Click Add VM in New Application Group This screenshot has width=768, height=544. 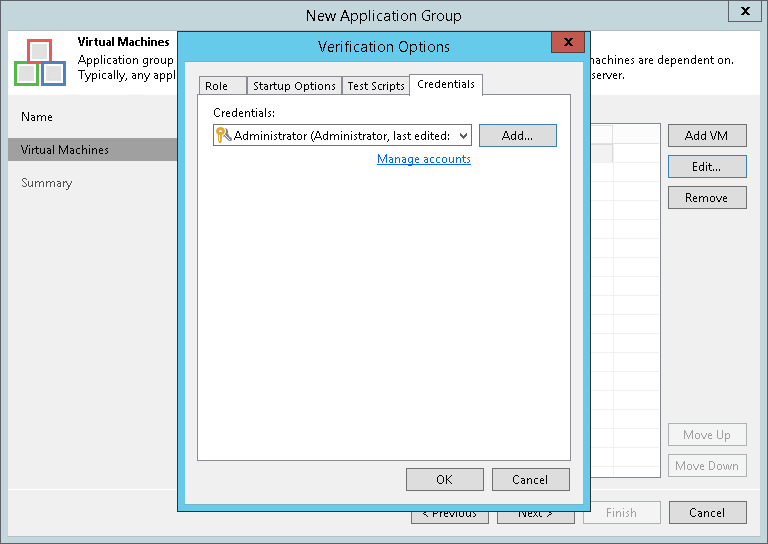(707, 136)
